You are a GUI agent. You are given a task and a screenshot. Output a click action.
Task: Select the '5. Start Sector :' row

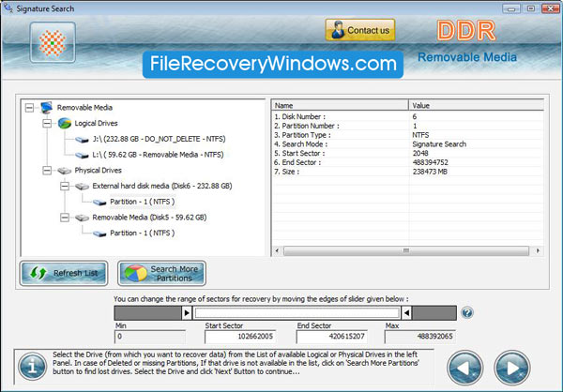point(407,153)
